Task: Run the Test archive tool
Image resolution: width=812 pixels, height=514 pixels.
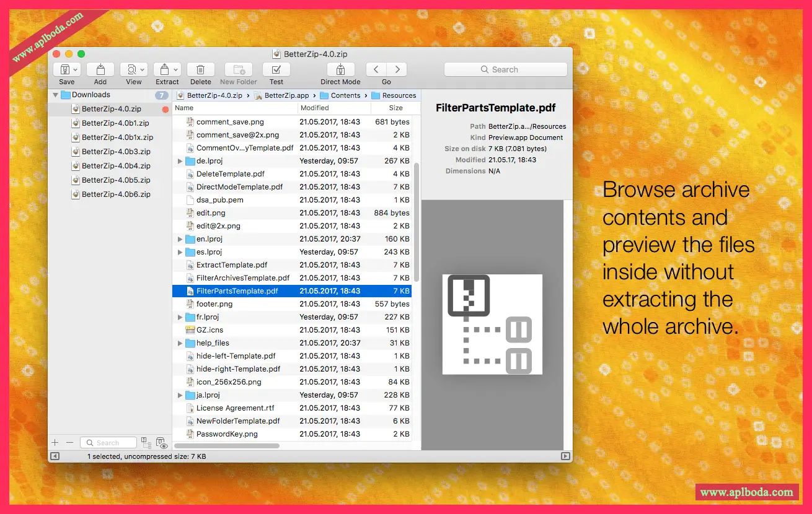Action: (x=276, y=70)
